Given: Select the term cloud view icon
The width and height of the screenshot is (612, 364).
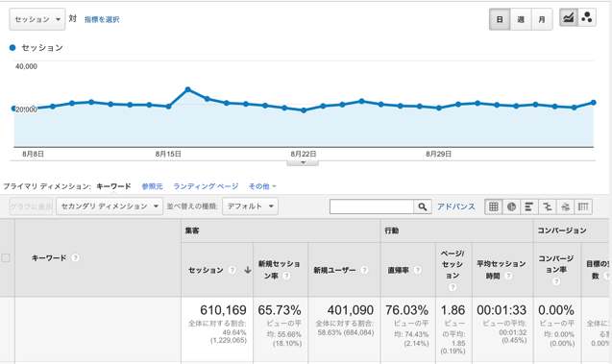Looking at the screenshot, I should 565,206.
